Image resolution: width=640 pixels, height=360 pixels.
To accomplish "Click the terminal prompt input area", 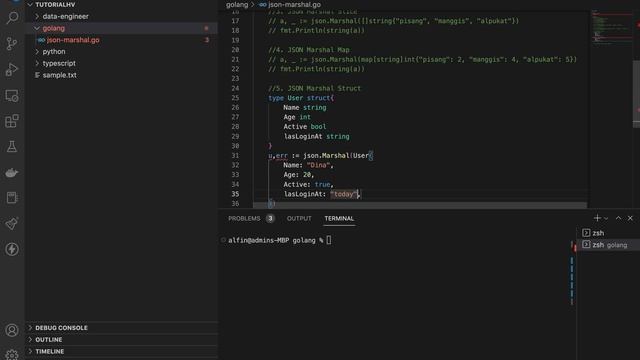I will point(329,240).
